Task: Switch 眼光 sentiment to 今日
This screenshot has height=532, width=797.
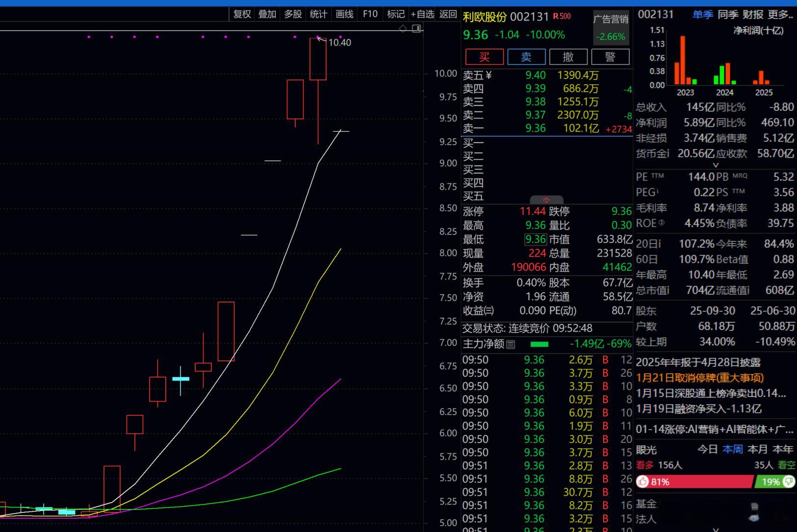Action: [x=707, y=449]
